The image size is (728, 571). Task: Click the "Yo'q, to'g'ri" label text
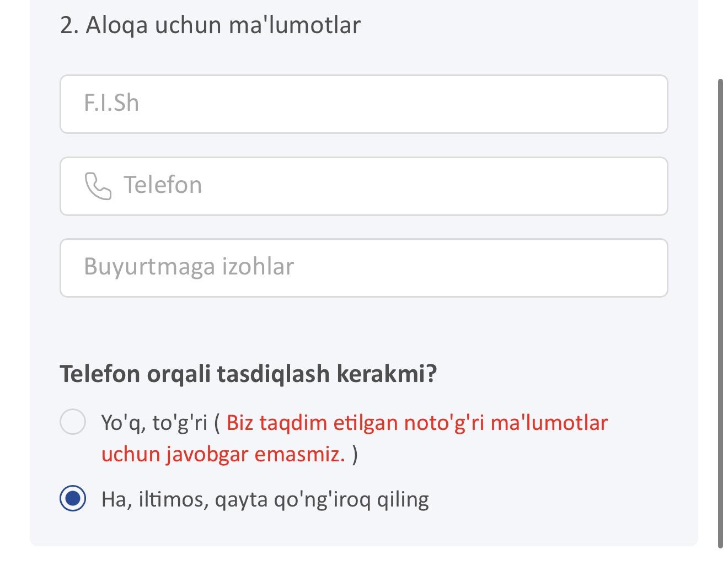(154, 423)
